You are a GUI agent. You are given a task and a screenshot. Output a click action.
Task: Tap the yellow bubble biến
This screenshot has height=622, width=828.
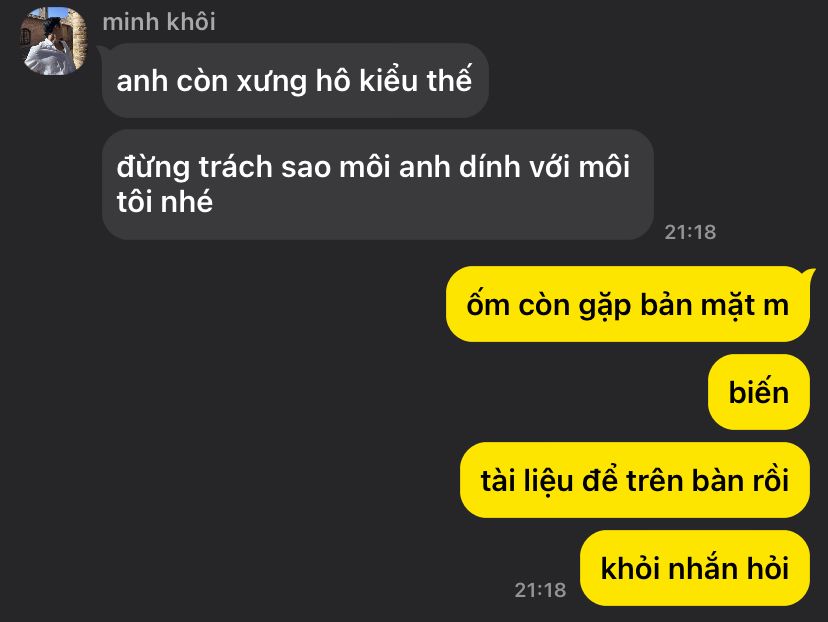[759, 392]
